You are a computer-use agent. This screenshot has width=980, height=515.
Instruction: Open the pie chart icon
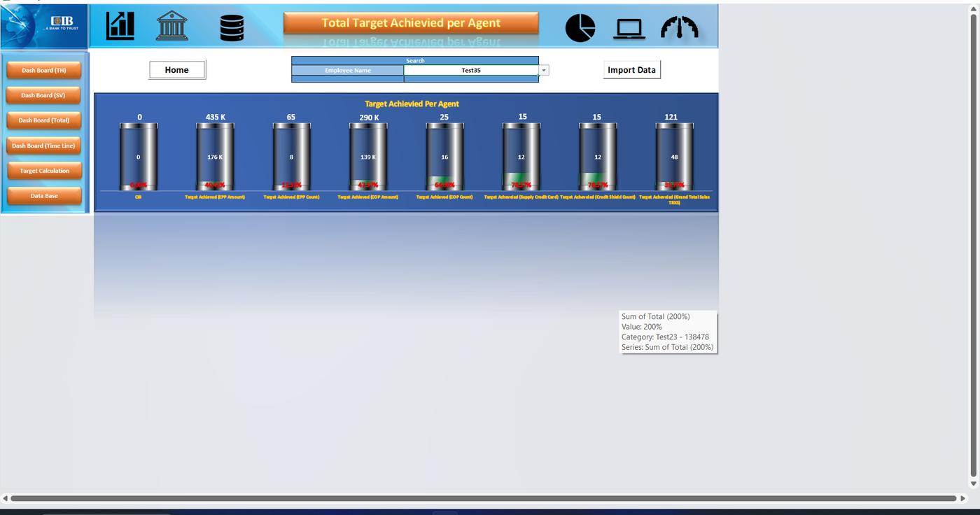[x=580, y=27]
